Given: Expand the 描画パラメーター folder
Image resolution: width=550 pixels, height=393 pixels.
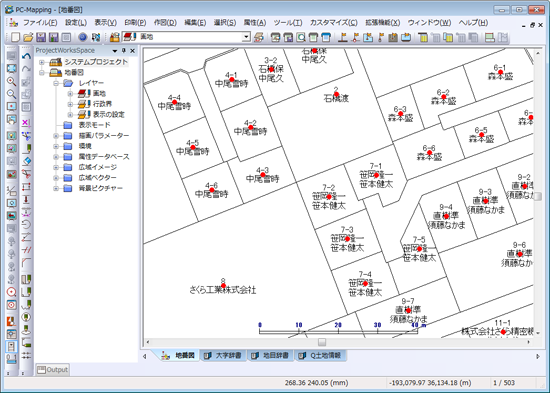Looking at the screenshot, I should point(56,136).
